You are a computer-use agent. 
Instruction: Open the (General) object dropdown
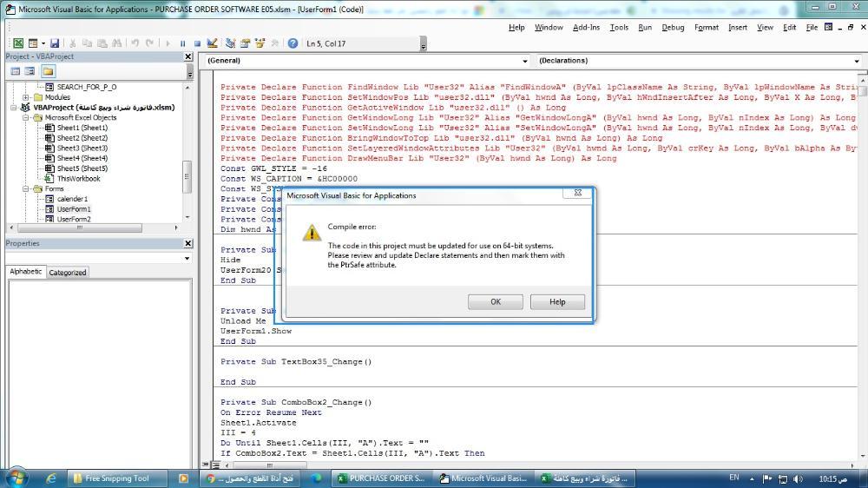click(525, 61)
